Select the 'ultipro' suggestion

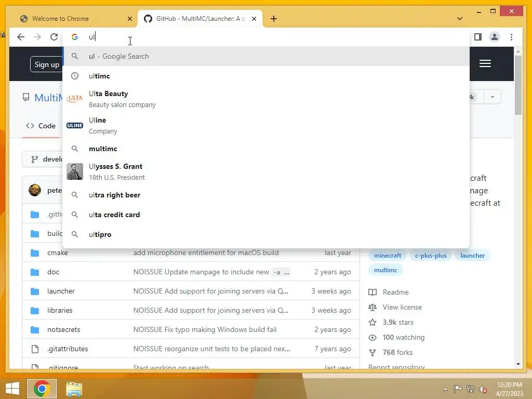tap(267, 234)
